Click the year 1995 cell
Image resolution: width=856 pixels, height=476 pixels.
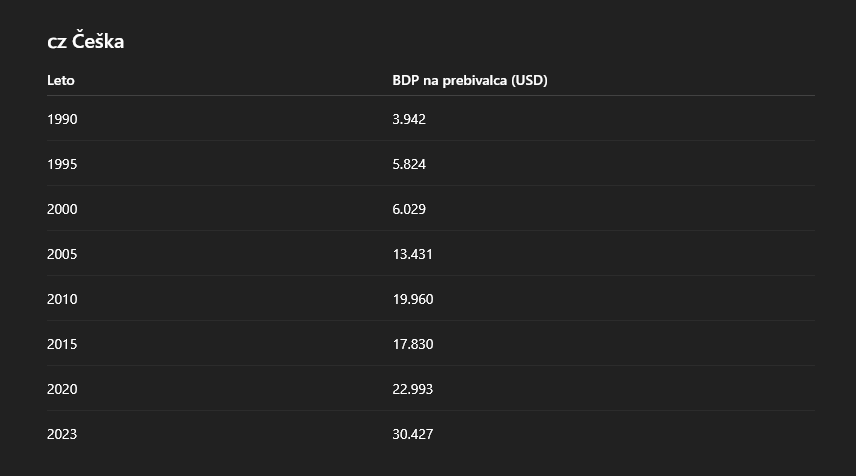(62, 164)
